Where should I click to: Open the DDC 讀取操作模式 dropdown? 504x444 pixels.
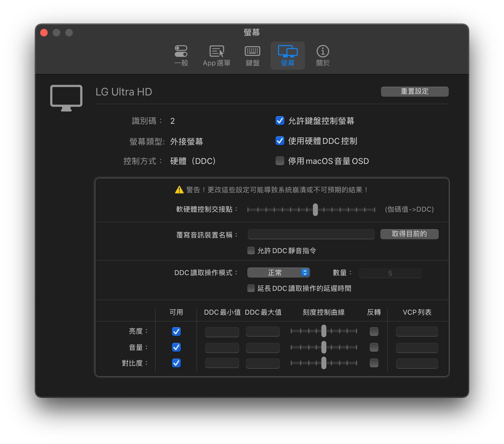[279, 273]
